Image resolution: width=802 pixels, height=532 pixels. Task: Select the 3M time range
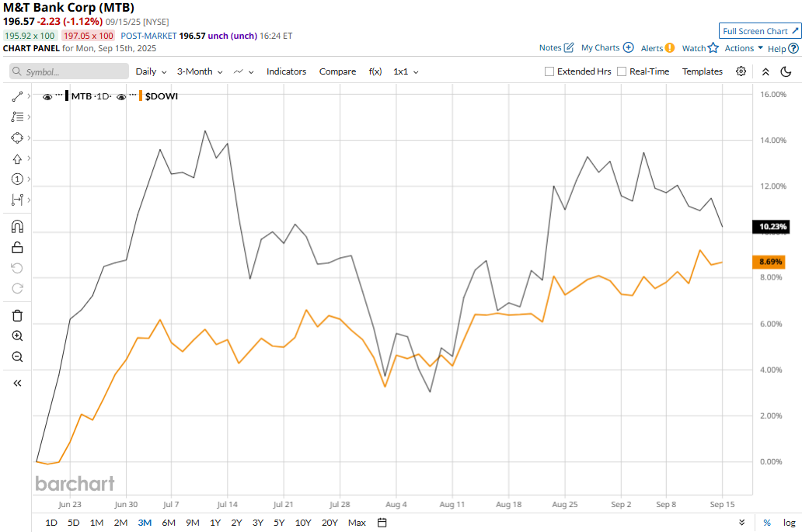[145, 522]
